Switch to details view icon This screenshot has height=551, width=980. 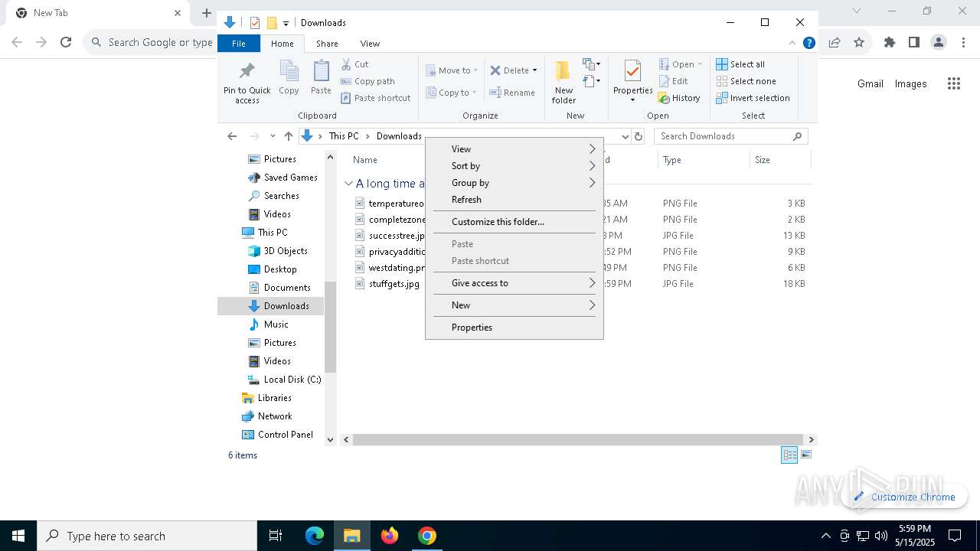tap(789, 455)
